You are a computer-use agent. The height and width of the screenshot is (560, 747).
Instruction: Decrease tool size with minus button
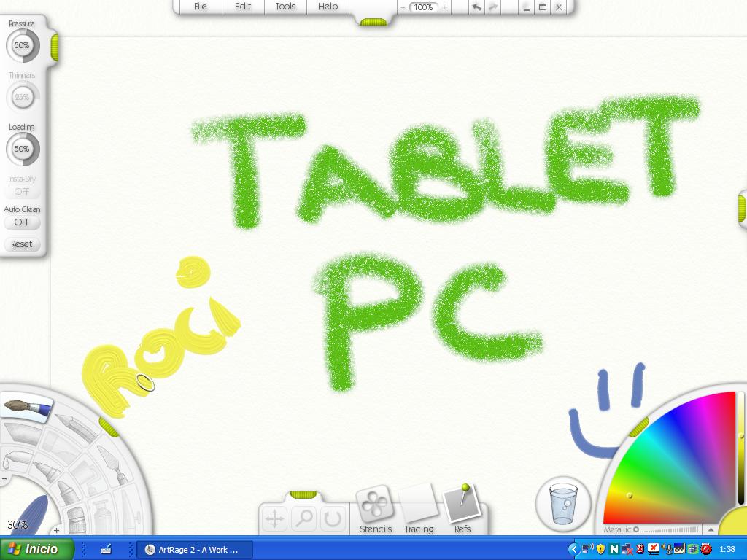[x=4, y=478]
